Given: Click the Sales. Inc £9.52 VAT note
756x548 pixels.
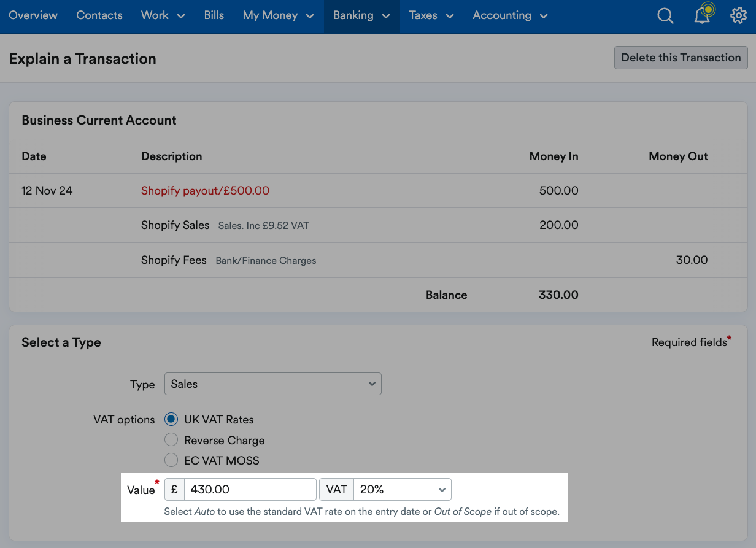Looking at the screenshot, I should click(x=264, y=226).
